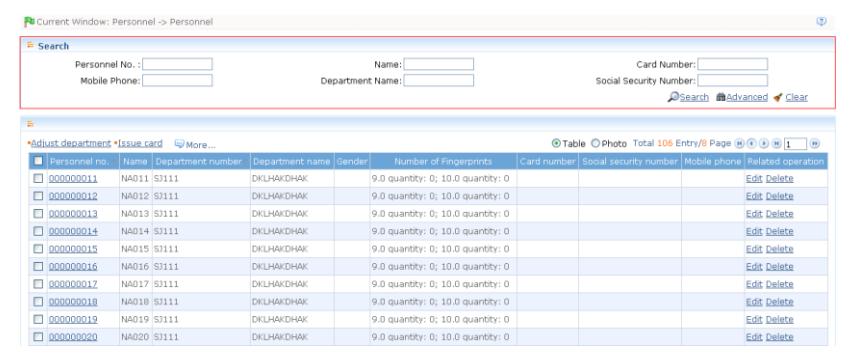Check the box for personnel 000000012
The height and width of the screenshot is (363, 852).
pyautogui.click(x=38, y=196)
